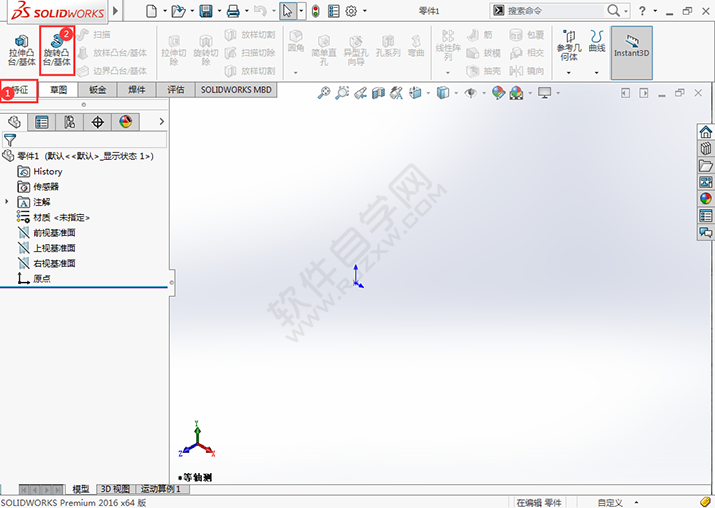
Task: Open the FeatureManager design tree tab
Action: [x=14, y=122]
